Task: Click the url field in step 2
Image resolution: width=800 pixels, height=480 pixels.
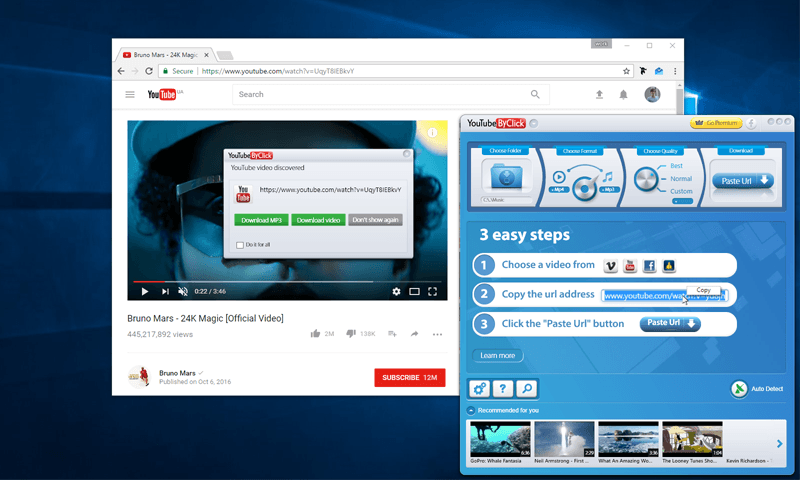Action: click(x=665, y=296)
